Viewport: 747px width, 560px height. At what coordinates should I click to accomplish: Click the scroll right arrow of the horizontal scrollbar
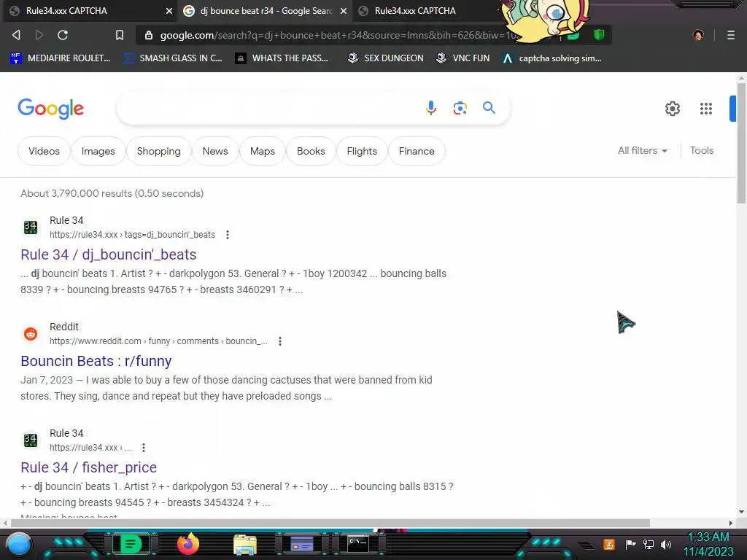730,523
